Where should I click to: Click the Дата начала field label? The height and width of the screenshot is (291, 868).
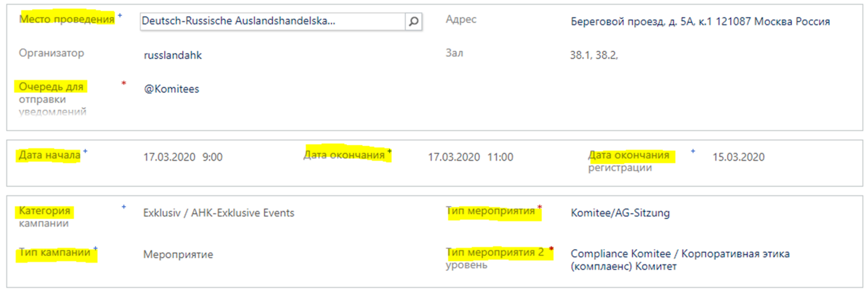click(50, 155)
